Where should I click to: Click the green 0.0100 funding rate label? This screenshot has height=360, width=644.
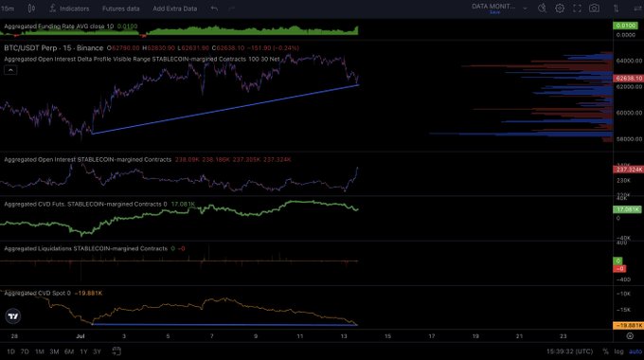625,26
